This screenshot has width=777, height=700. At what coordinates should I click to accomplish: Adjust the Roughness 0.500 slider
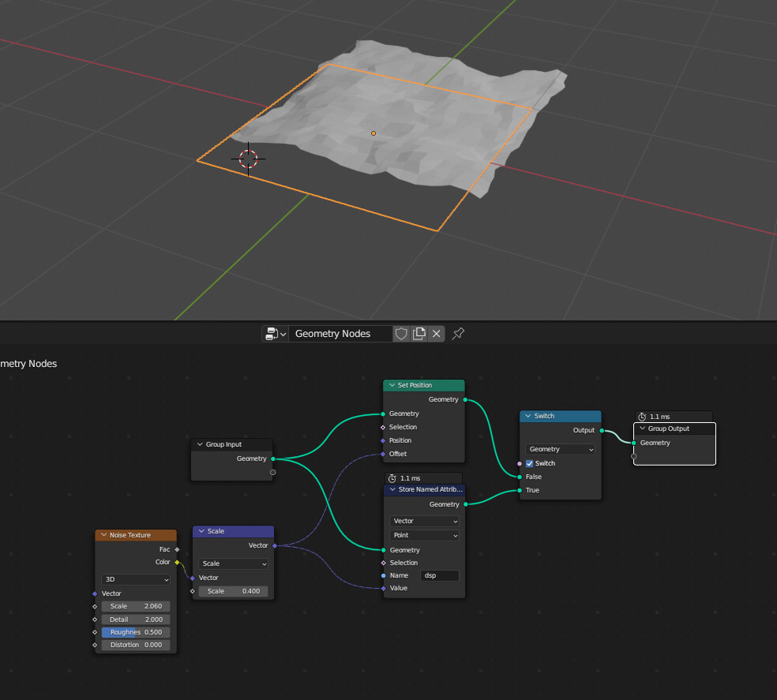(x=136, y=633)
